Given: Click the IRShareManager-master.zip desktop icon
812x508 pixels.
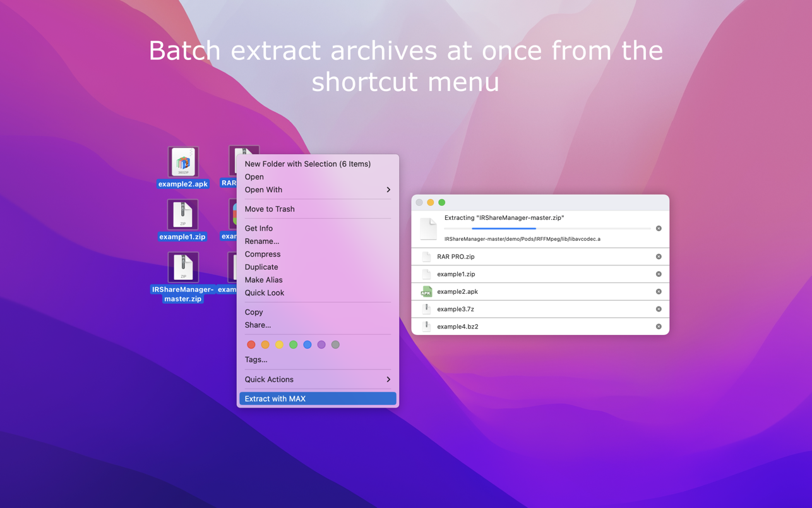Looking at the screenshot, I should pos(183,268).
